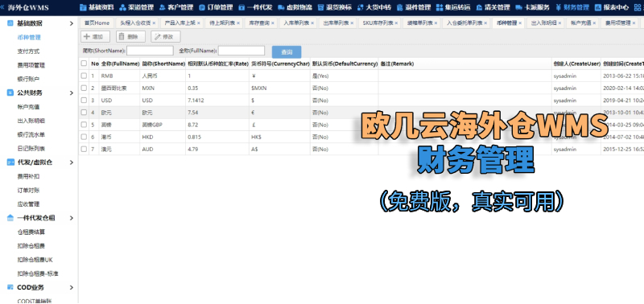This screenshot has height=304, width=644.
Task: Open 银行流水单 in the sidebar
Action: (31, 134)
